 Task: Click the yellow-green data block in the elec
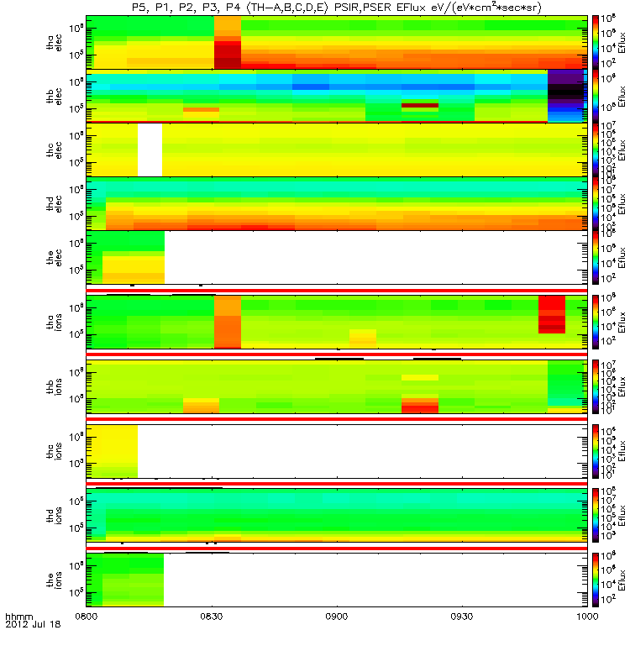[125, 258]
